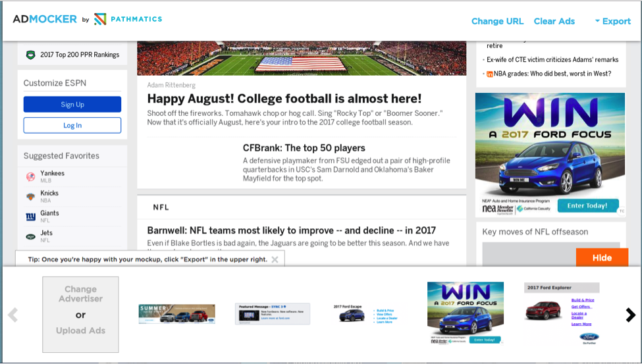
Task: Click the Insider icon beside NBA grades
Action: (489, 74)
